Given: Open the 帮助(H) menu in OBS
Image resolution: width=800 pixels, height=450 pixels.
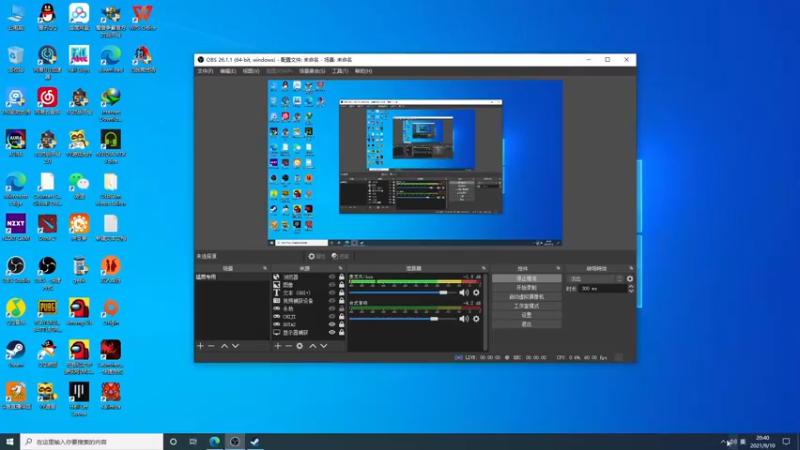Looking at the screenshot, I should 363,71.
